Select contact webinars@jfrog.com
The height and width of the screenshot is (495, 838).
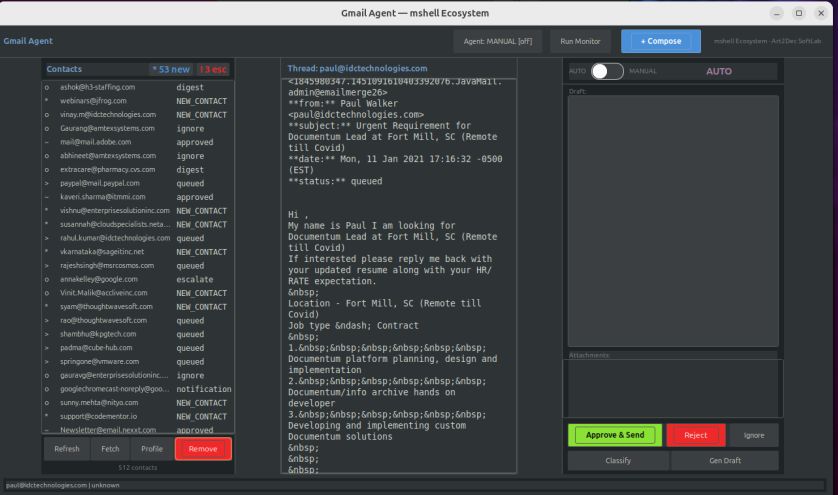click(x=138, y=101)
